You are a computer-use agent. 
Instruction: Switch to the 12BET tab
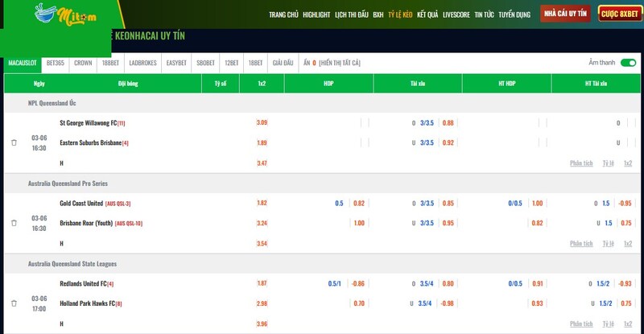pyautogui.click(x=232, y=63)
